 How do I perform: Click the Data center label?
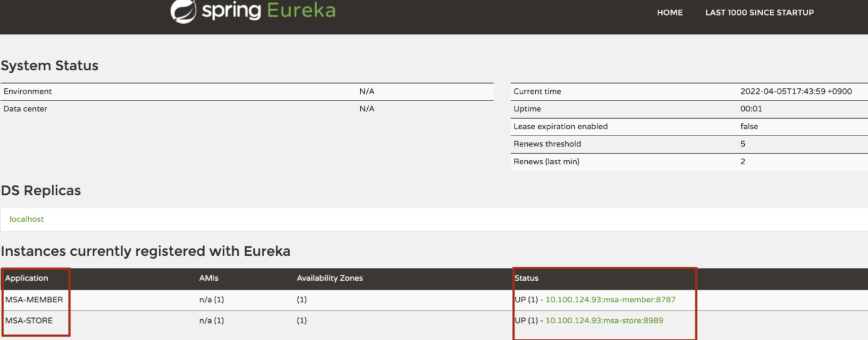(25, 108)
